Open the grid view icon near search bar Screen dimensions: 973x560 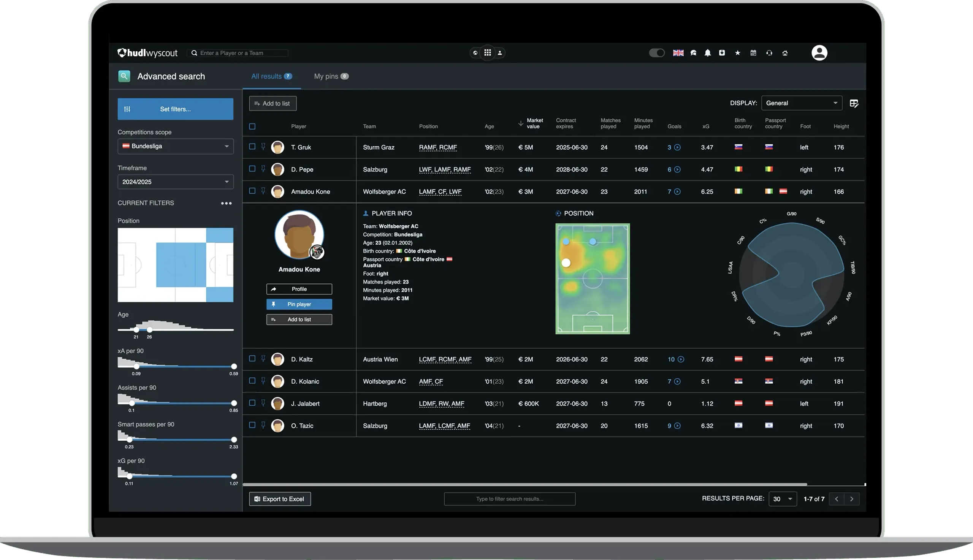point(488,53)
